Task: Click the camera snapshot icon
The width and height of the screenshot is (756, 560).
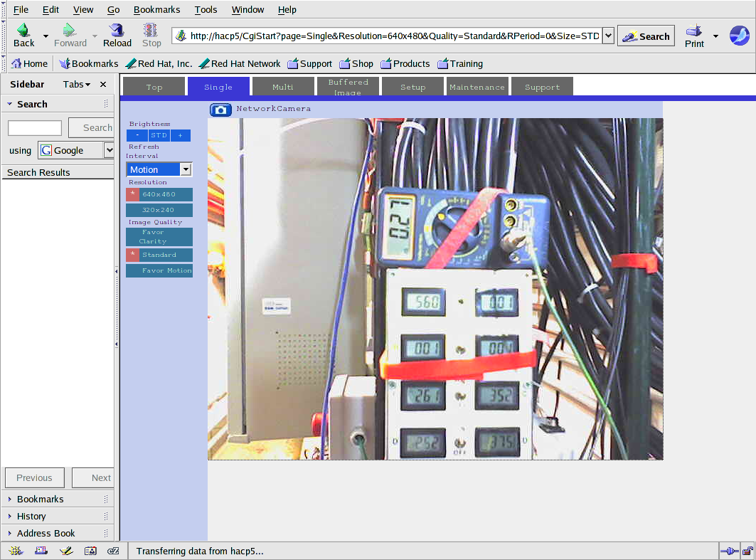Action: pos(220,110)
